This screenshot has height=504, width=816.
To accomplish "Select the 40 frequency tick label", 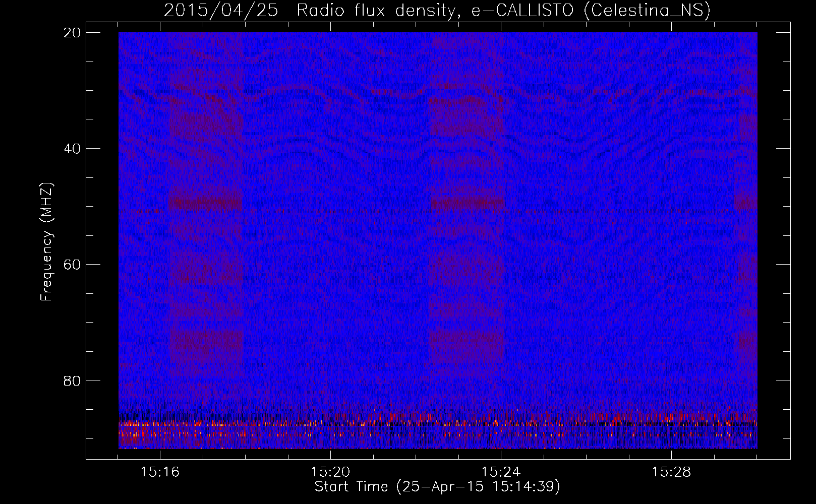I will (72, 148).
